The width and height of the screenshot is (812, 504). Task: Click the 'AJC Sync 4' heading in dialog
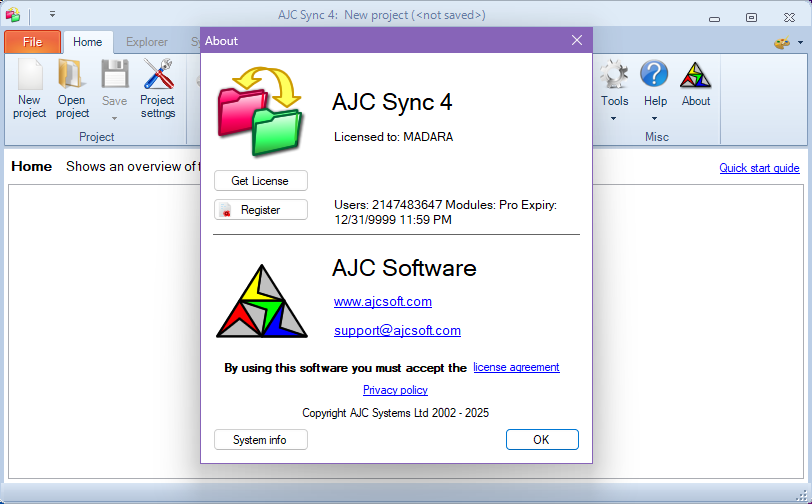[x=392, y=102]
